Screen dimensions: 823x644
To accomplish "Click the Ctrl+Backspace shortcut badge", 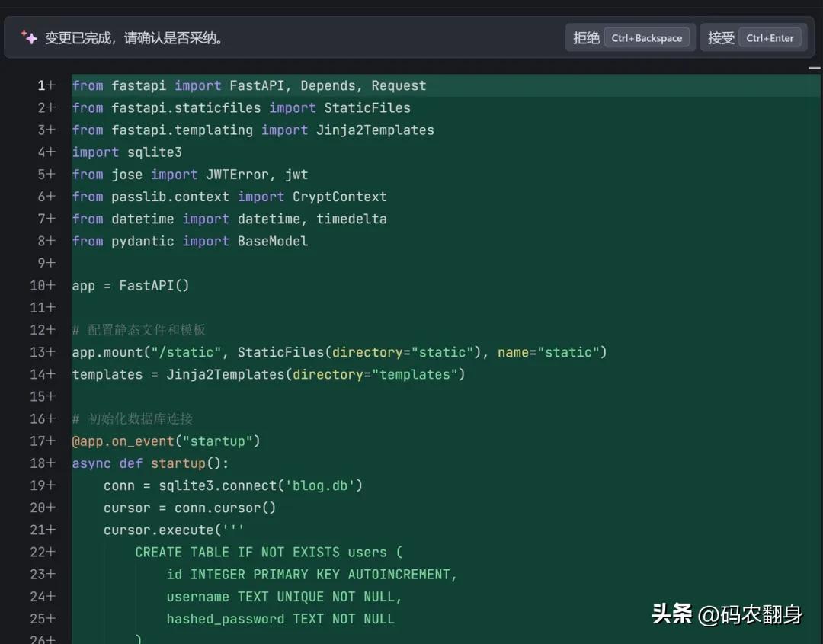I will point(648,37).
